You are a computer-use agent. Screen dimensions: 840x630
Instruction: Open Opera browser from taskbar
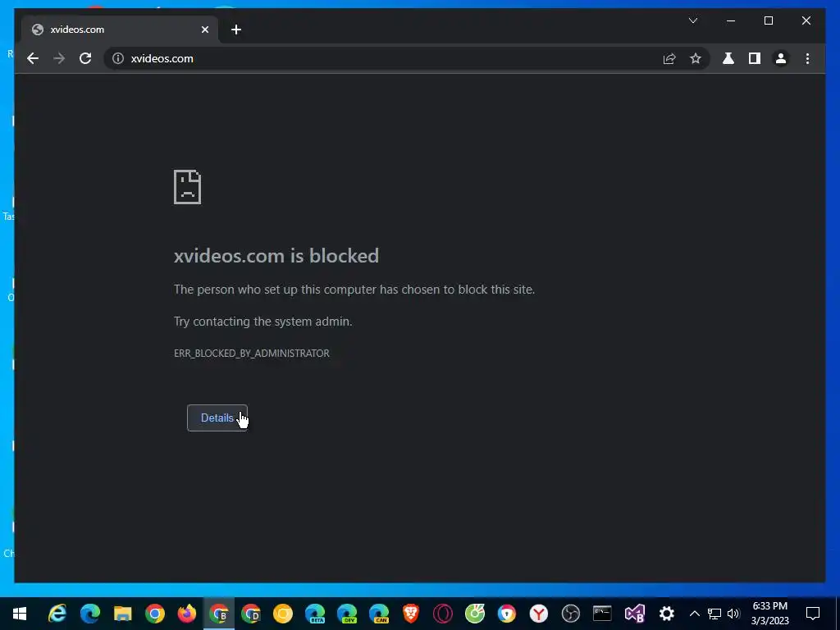(442, 614)
